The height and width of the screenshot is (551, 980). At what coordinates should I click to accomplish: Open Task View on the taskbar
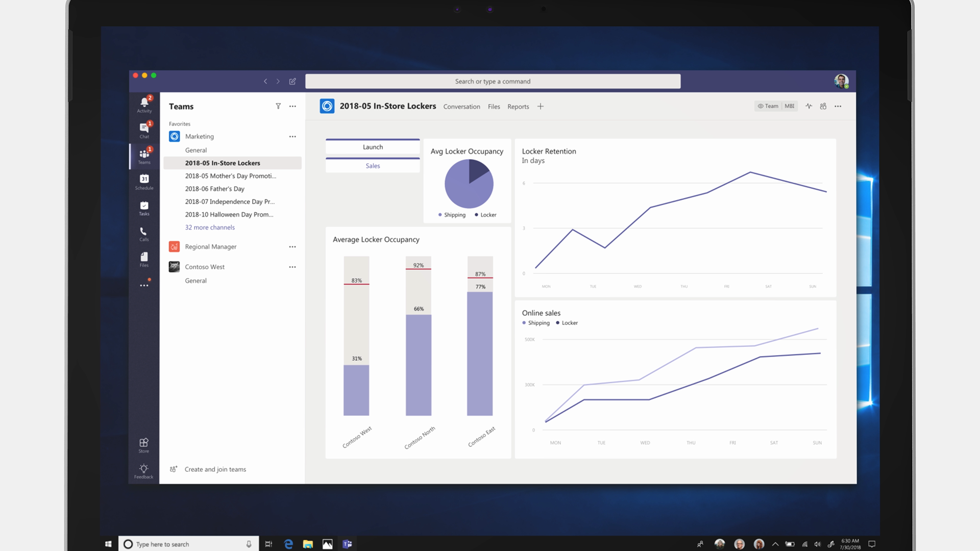268,544
